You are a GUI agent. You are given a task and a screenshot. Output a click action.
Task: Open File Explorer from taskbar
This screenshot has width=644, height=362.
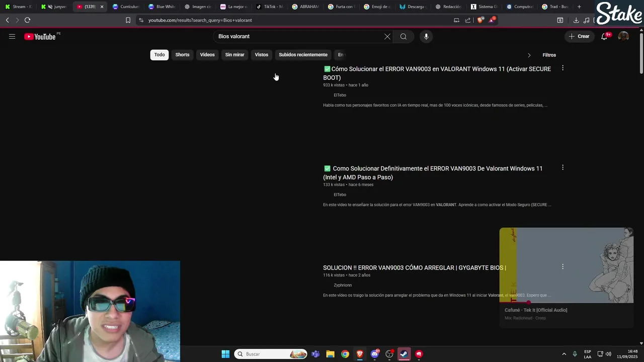330,354
